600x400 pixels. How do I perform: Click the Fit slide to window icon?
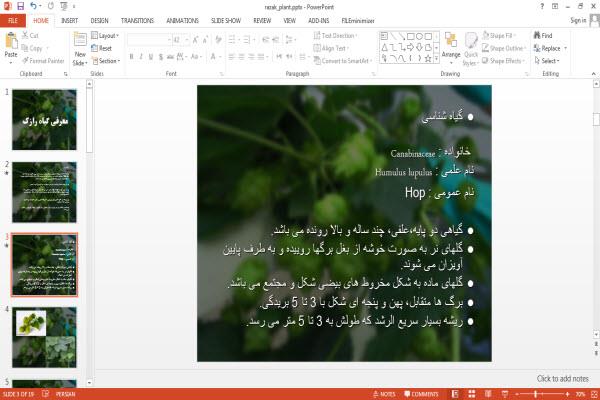coord(594,394)
